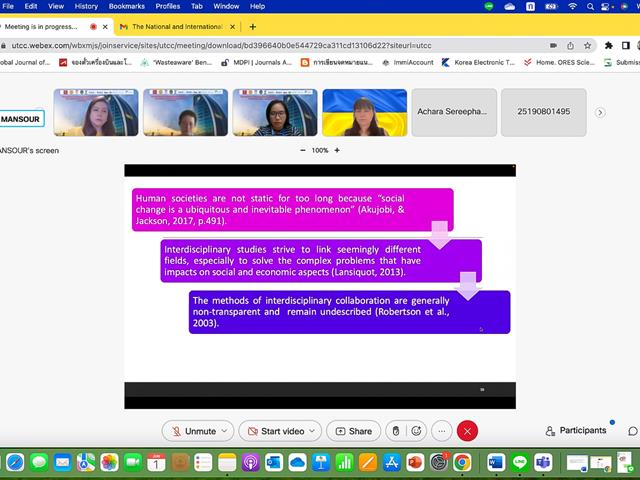Open Photos from the dock
Screen dimensions: 640x480
point(109,462)
